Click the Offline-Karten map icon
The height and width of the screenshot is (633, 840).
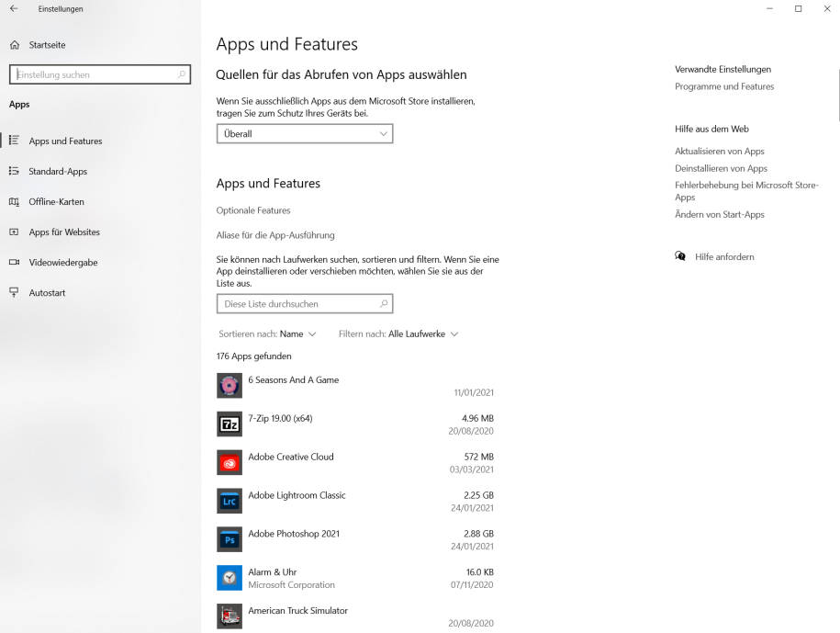pyautogui.click(x=14, y=201)
